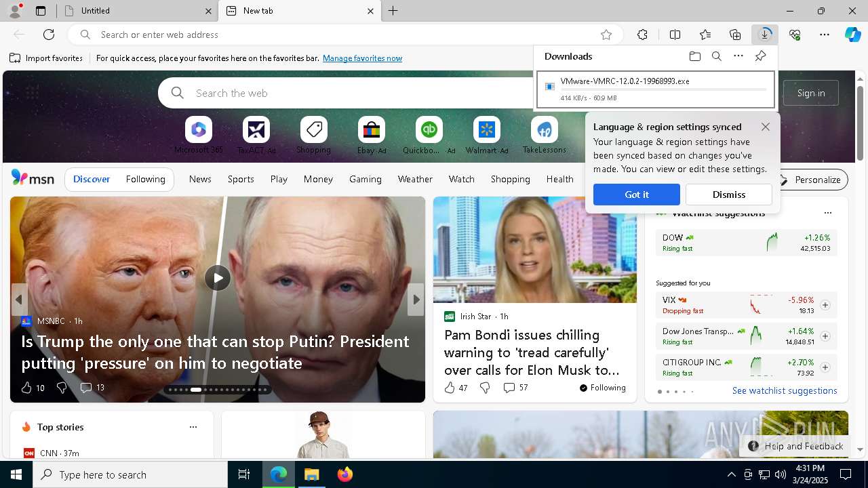
Task: Open the Sports category
Action: pyautogui.click(x=241, y=179)
